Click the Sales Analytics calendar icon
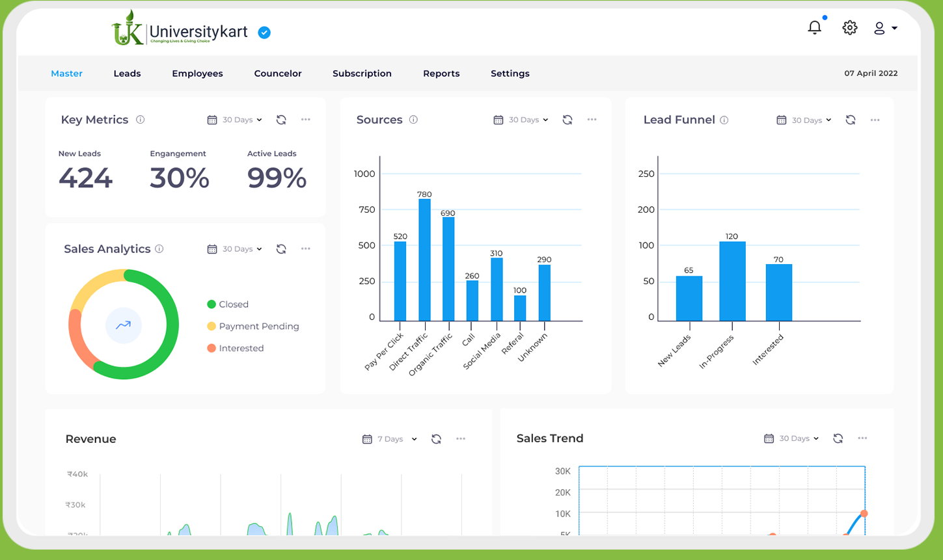The width and height of the screenshot is (943, 560). coord(212,249)
